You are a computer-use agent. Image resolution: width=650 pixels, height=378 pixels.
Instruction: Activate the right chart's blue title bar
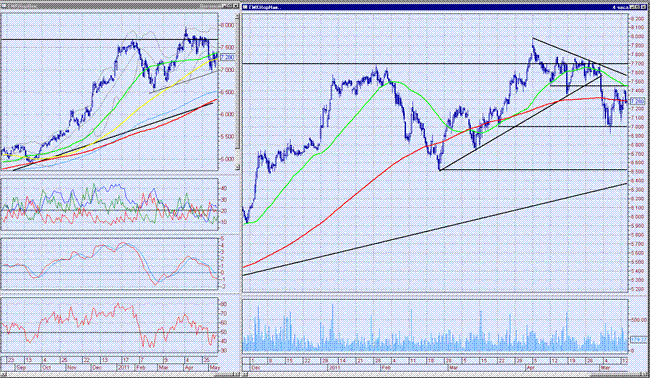tap(435, 7)
